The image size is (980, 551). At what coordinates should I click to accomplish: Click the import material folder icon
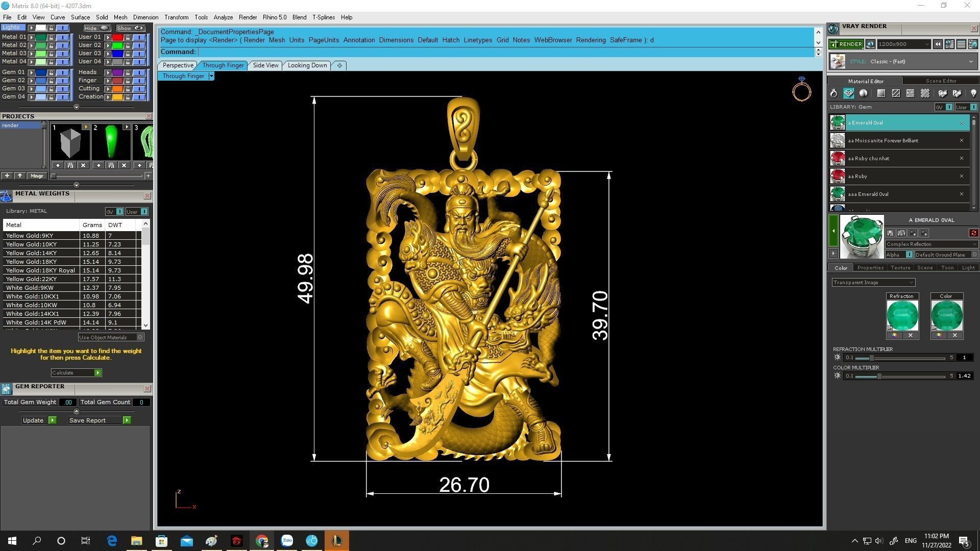[924, 233]
